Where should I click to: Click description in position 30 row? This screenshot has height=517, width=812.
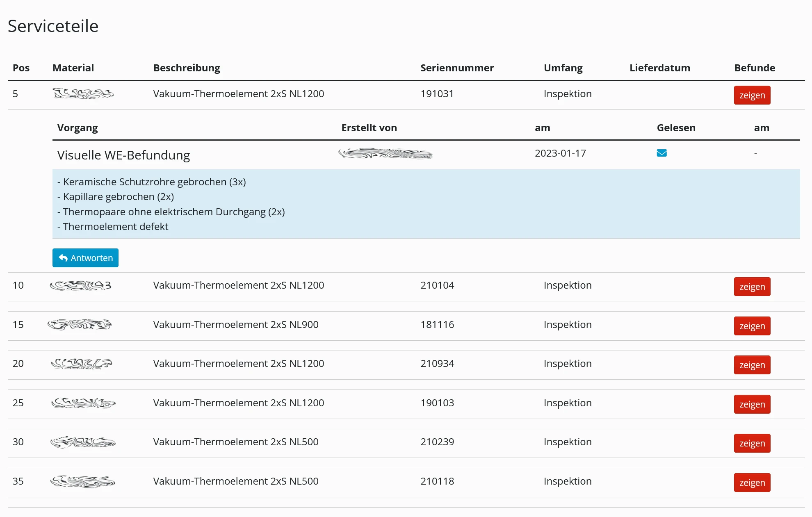(x=236, y=442)
